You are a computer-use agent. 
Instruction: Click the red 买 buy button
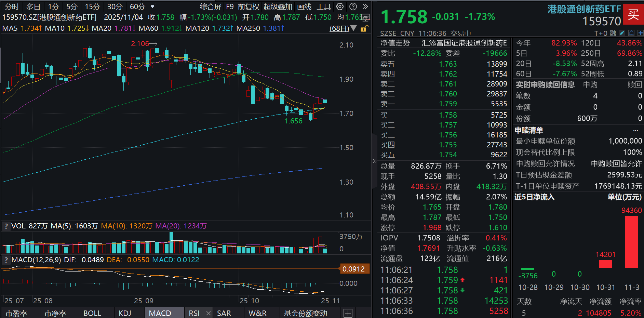633,16
